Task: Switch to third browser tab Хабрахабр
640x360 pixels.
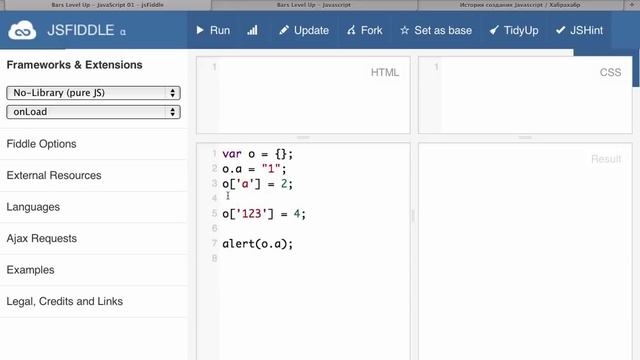Action: point(520,5)
